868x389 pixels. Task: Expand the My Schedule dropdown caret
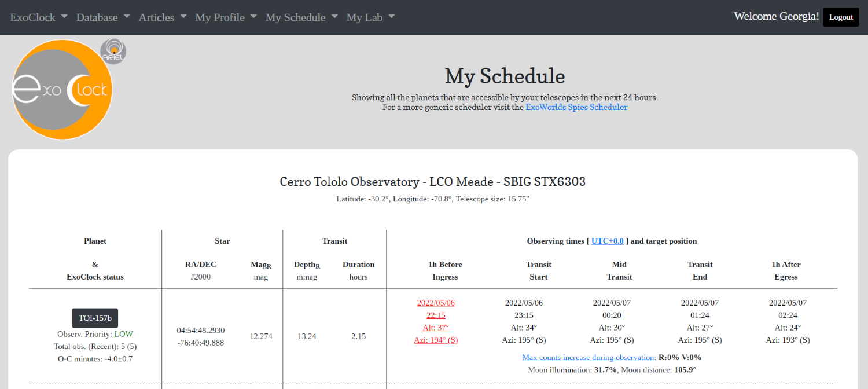tap(334, 17)
